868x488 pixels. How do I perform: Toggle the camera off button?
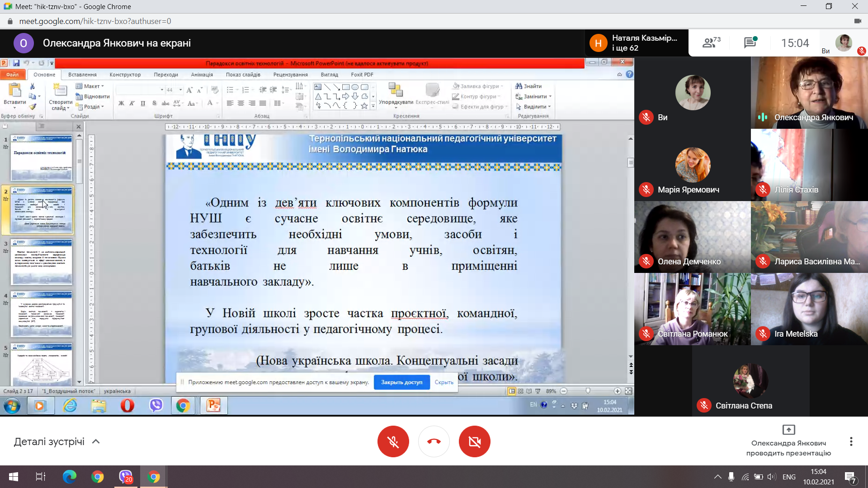point(474,441)
